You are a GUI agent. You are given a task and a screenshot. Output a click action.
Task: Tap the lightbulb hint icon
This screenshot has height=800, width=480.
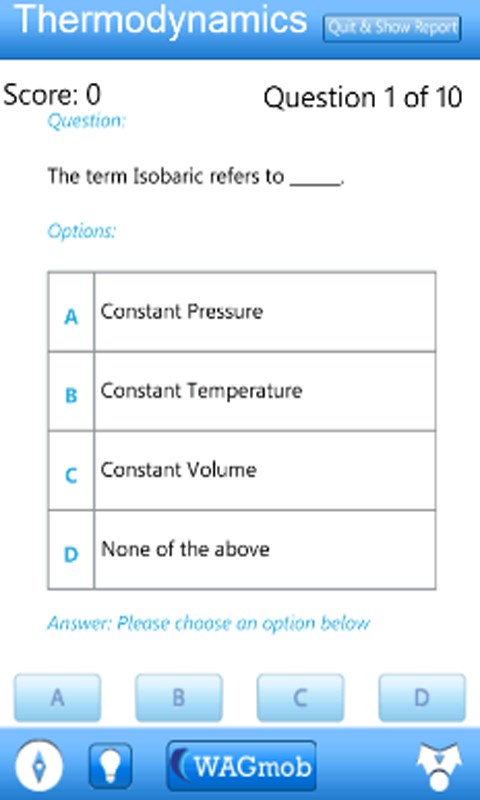[x=110, y=766]
